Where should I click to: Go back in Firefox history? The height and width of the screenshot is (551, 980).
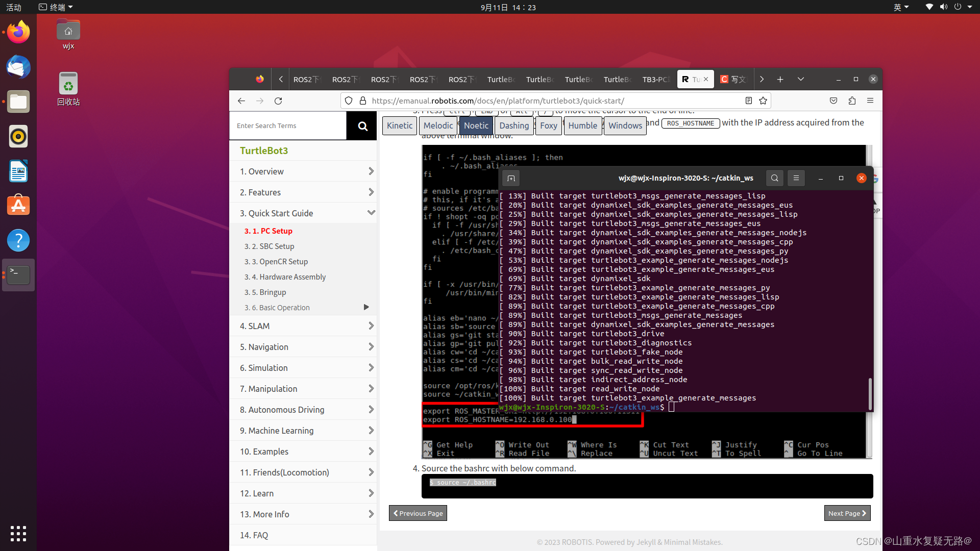[241, 101]
